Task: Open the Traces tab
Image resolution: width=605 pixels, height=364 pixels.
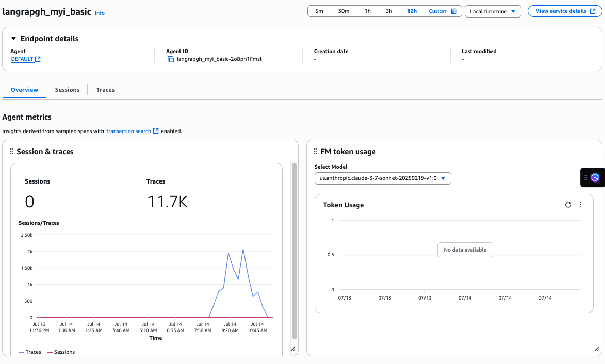Action: click(105, 90)
